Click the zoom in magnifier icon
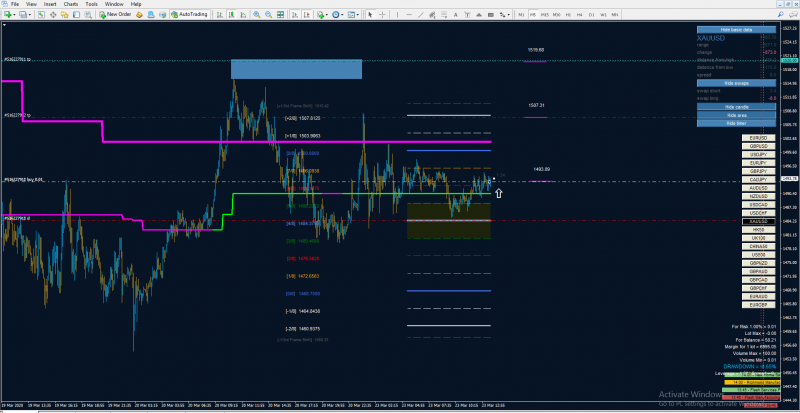 coord(256,14)
